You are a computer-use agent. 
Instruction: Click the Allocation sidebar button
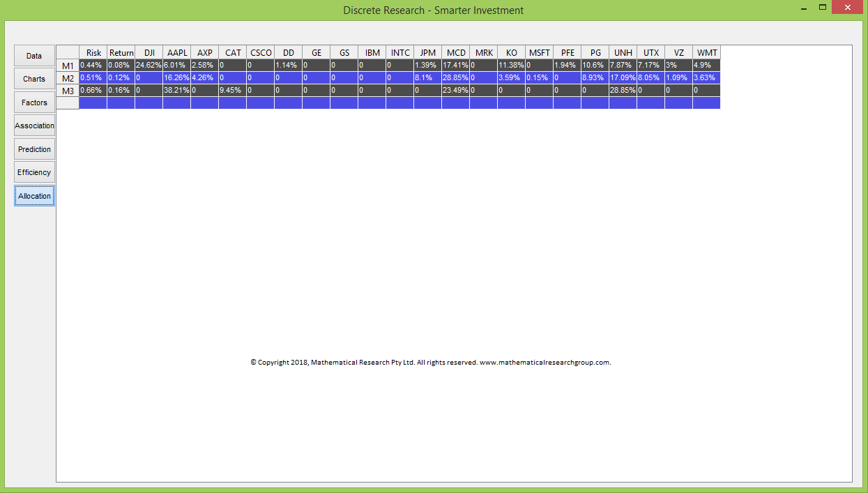click(34, 196)
